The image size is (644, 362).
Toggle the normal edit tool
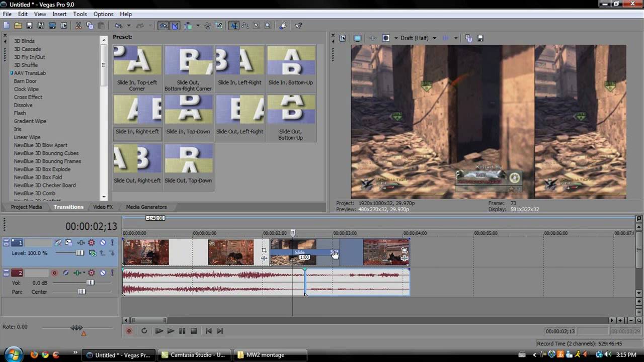[233, 25]
